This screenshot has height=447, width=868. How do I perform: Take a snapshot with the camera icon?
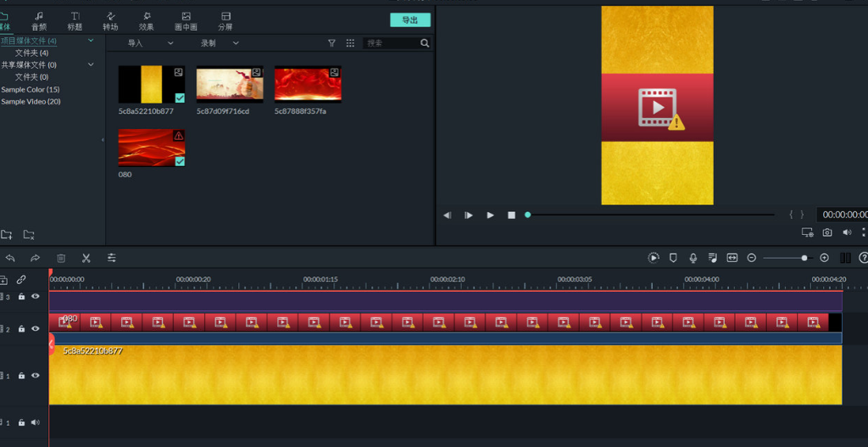tap(827, 232)
